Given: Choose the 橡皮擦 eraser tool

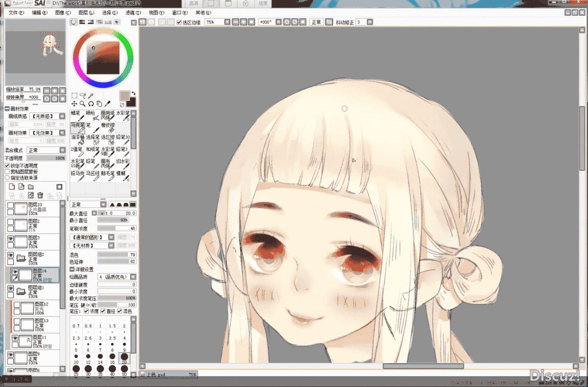Looking at the screenshot, I should click(108, 127).
